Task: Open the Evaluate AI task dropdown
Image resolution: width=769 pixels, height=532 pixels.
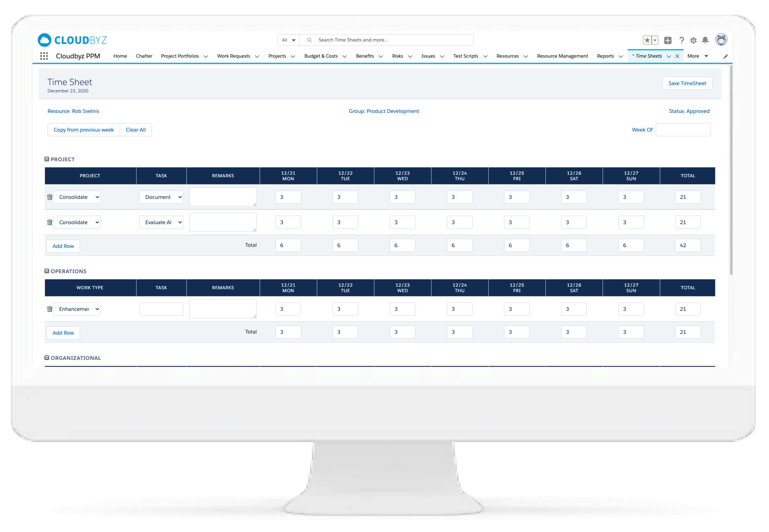Action: pos(161,222)
